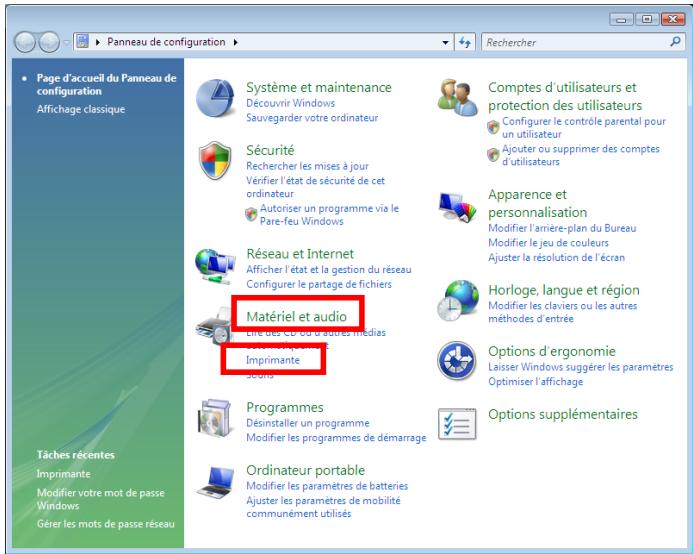693x554 pixels.
Task: Open the Apparence et personnalisation icon
Action: [x=457, y=208]
